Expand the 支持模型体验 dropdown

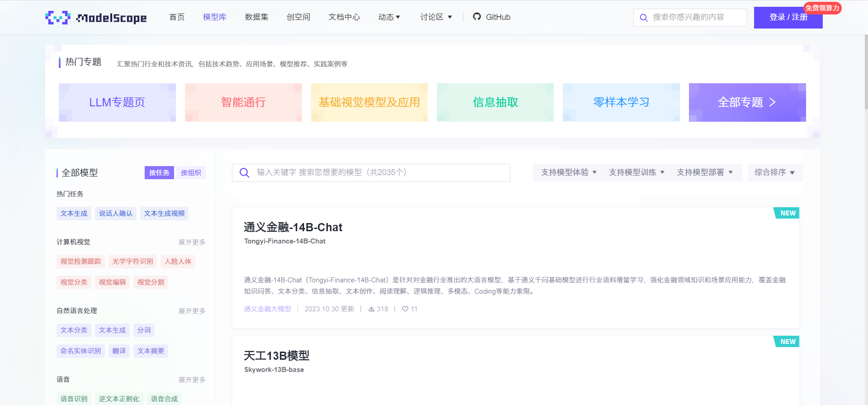click(x=569, y=172)
